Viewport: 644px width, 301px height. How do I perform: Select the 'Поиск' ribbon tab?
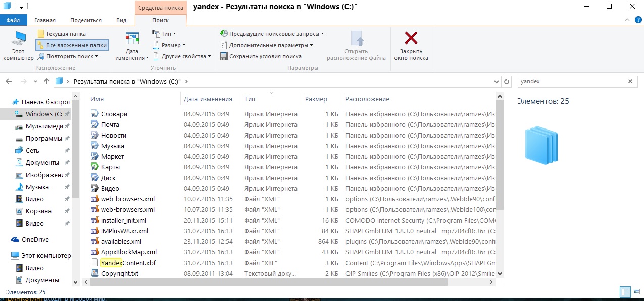click(x=161, y=20)
